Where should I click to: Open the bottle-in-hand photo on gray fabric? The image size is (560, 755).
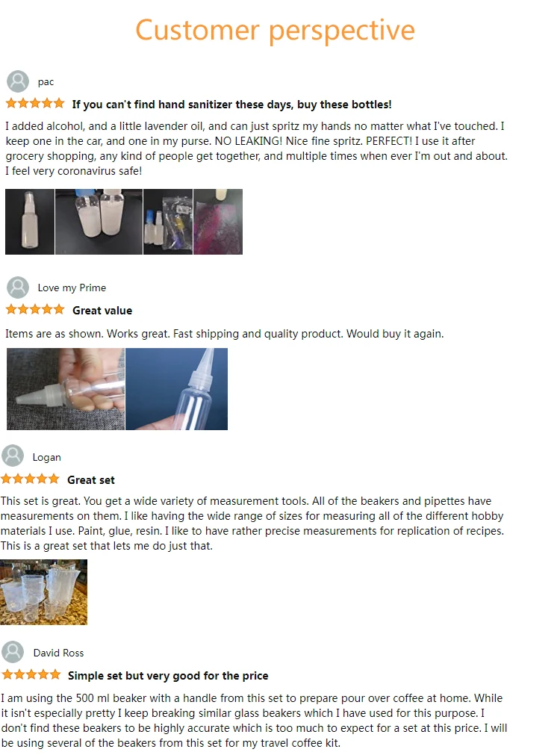pyautogui.click(x=66, y=389)
